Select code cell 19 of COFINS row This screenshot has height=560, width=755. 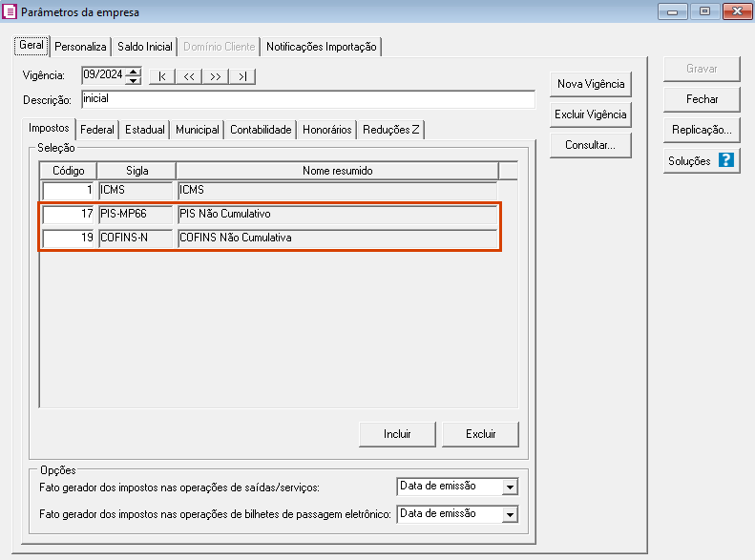tap(68, 239)
